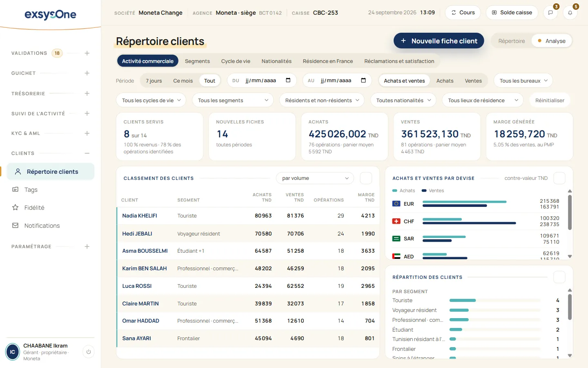Switch the view toggle to Répertoire
The height and width of the screenshot is (368, 588).
point(512,41)
